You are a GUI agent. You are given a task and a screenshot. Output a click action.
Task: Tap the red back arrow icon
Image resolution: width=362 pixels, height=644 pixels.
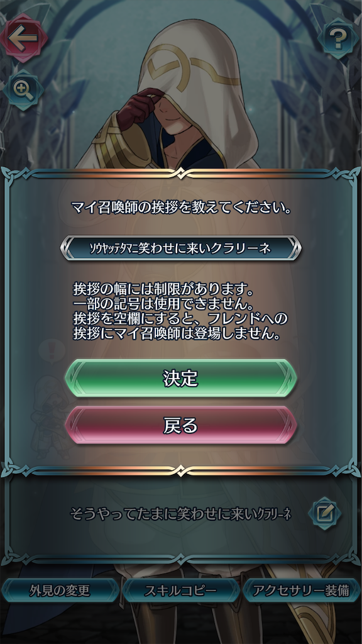point(23,38)
